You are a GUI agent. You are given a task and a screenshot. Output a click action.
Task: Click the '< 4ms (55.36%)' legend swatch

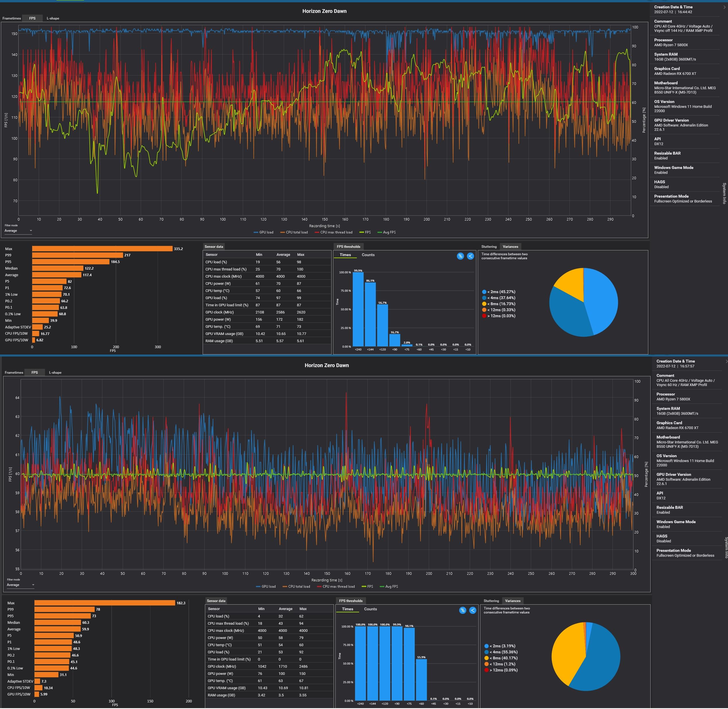486,652
